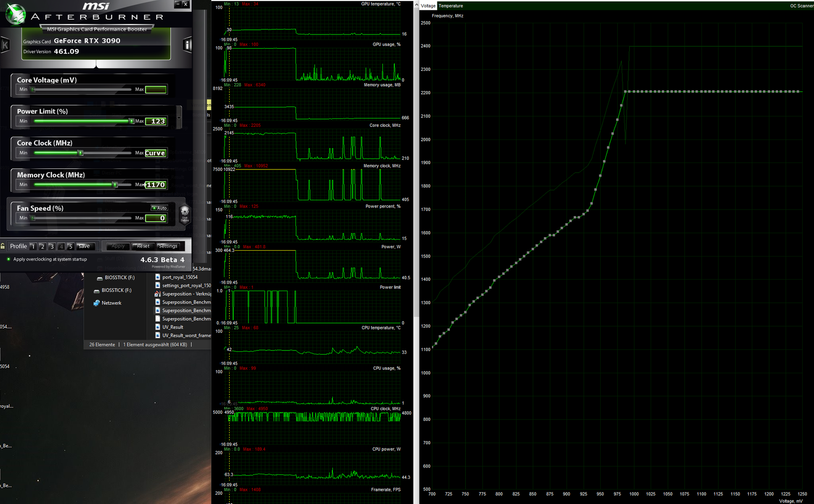Screen dimensions: 814x504
Task: Open Afterburner Settings
Action: [x=168, y=246]
